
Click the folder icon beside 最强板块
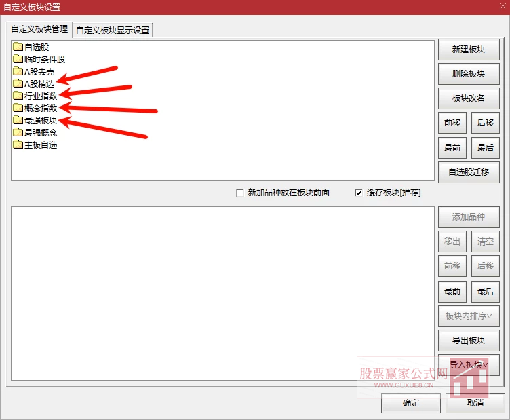pos(18,120)
